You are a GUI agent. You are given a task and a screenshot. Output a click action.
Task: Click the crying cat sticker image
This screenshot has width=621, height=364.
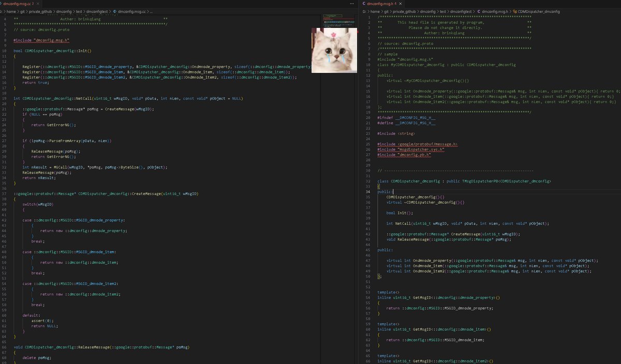[x=334, y=50]
